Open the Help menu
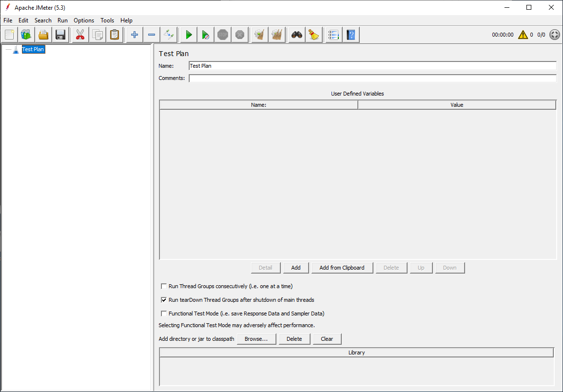 126,20
